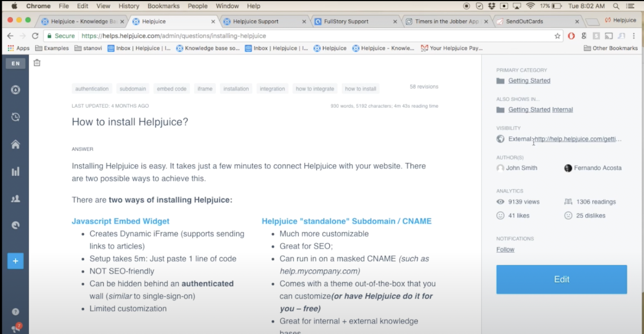Screen dimensions: 644x334
Task: Click the 41 likes smiley icon
Action: [500, 216]
